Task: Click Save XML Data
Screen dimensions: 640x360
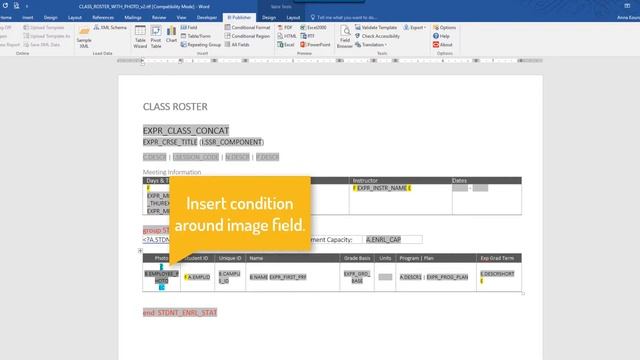Action: pos(41,44)
